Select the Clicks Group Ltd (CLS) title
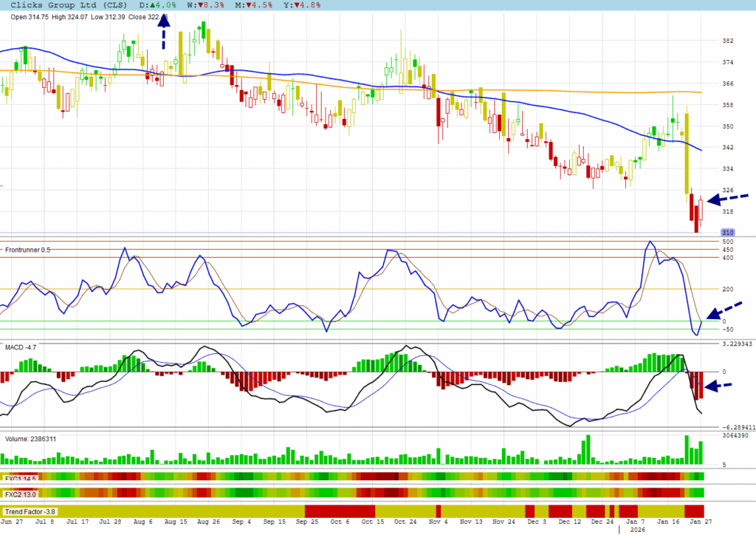 (x=69, y=5)
